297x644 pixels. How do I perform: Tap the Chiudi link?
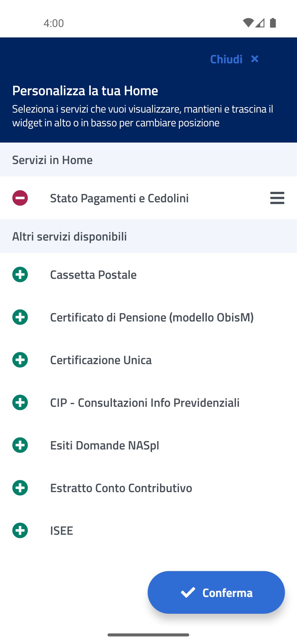coord(226,59)
